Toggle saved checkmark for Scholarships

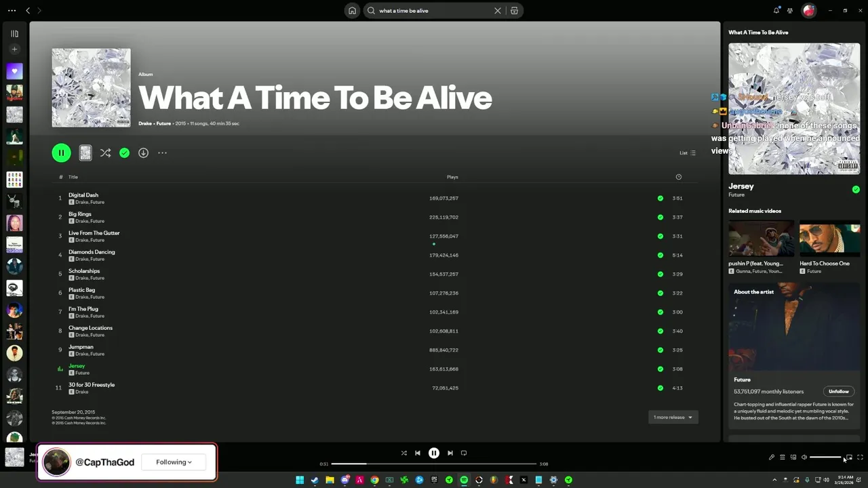tap(660, 274)
